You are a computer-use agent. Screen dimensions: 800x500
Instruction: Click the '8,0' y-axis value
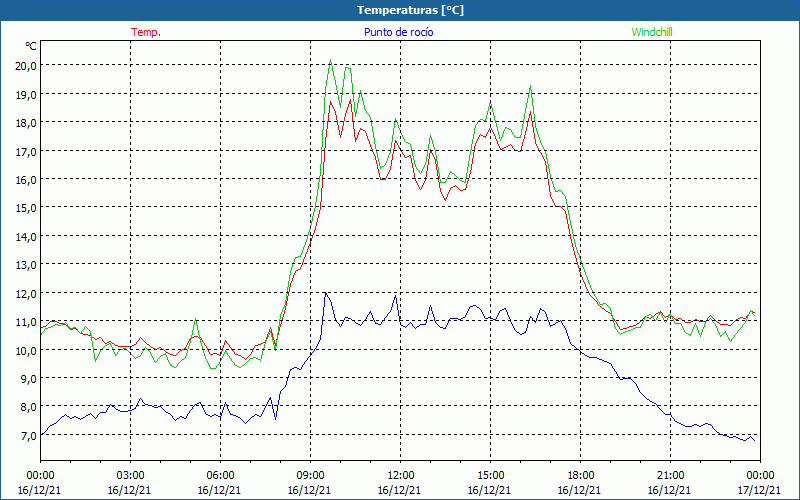coord(29,407)
